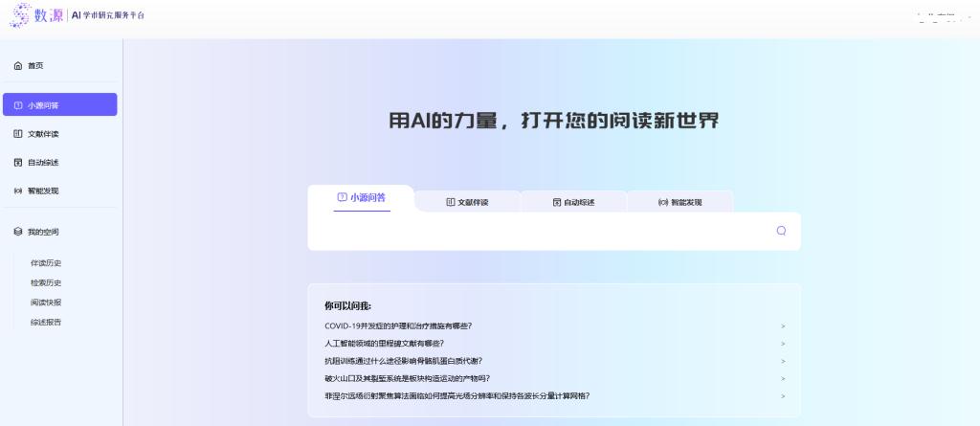Open 检索历史 in the sidebar
The image size is (980, 426).
coord(46,282)
